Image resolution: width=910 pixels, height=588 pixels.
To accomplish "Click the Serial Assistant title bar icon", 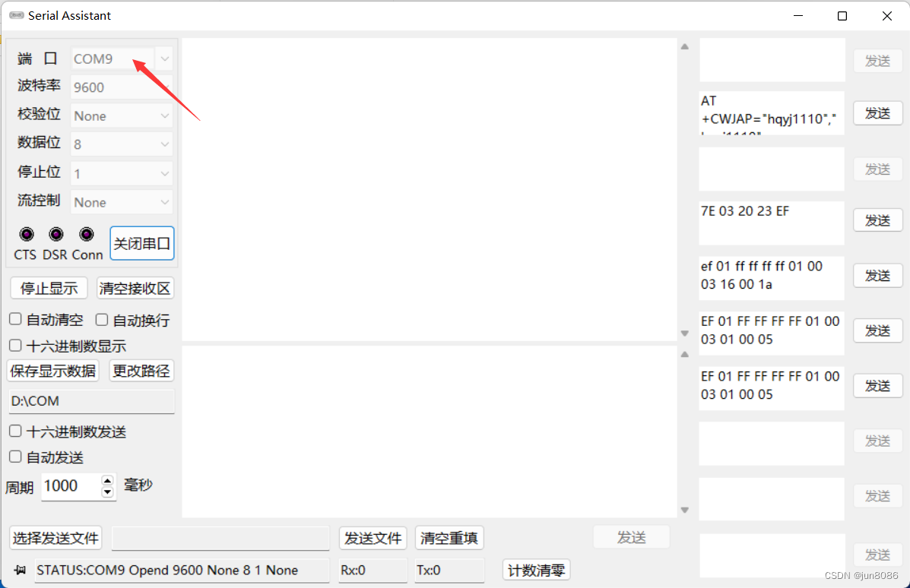I will tap(16, 15).
